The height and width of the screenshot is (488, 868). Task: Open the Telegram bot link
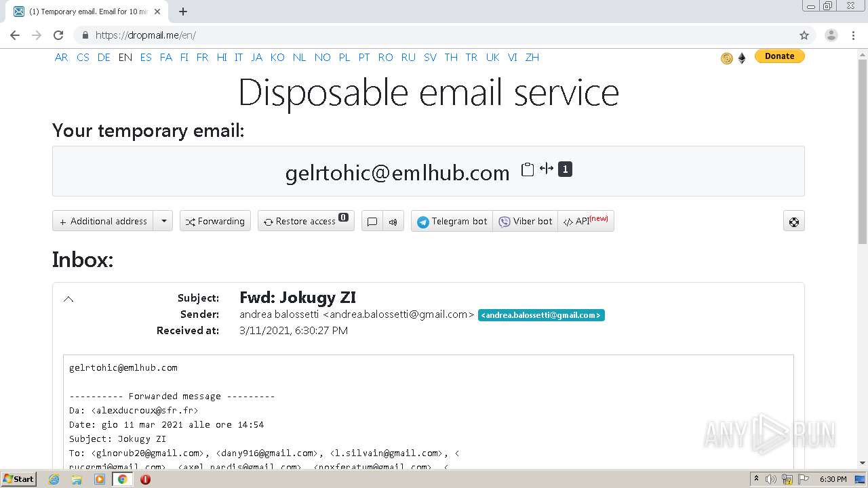(452, 221)
